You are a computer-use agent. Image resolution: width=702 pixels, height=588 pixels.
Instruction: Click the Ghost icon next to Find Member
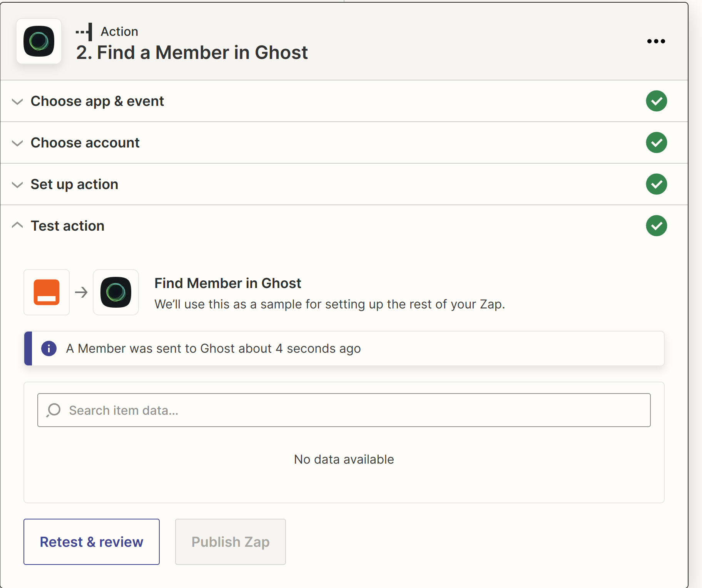[x=116, y=292]
